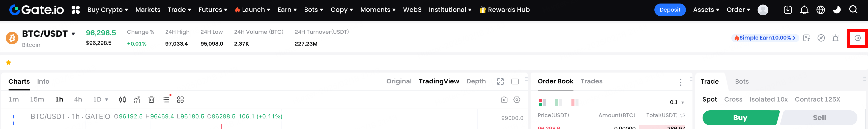The height and width of the screenshot is (129, 868).
Task: Open the notifications bell
Action: tap(804, 10)
